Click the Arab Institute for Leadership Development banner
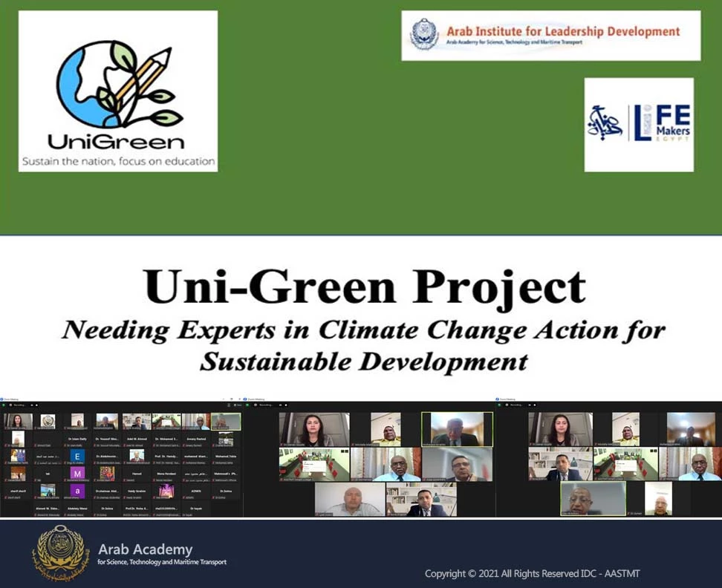 pyautogui.click(x=551, y=36)
